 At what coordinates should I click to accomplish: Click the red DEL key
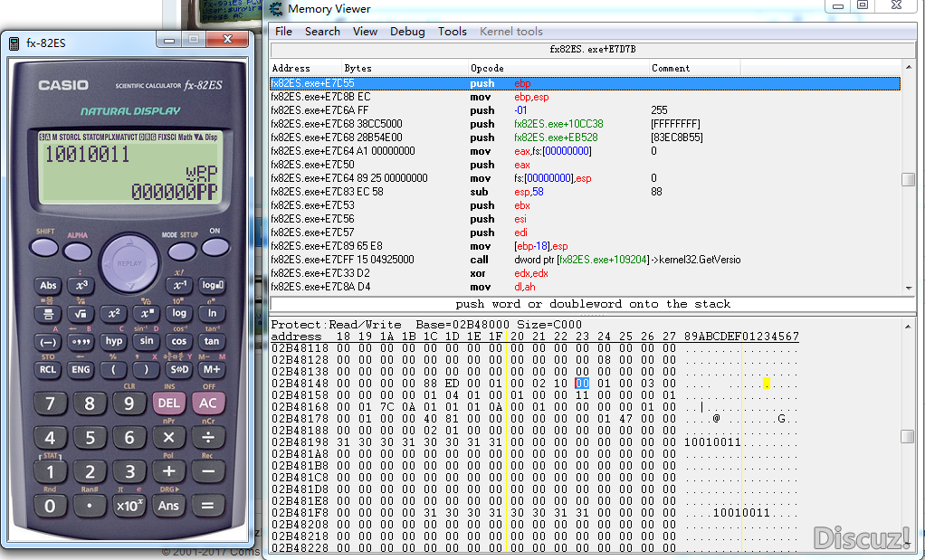tap(168, 403)
